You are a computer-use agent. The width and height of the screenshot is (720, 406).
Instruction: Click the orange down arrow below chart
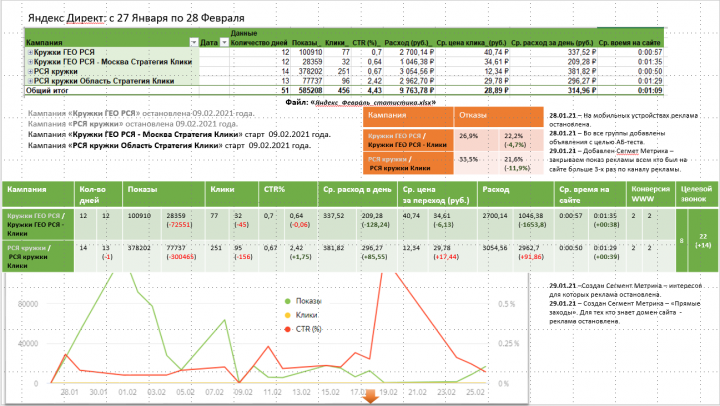pyautogui.click(x=371, y=396)
